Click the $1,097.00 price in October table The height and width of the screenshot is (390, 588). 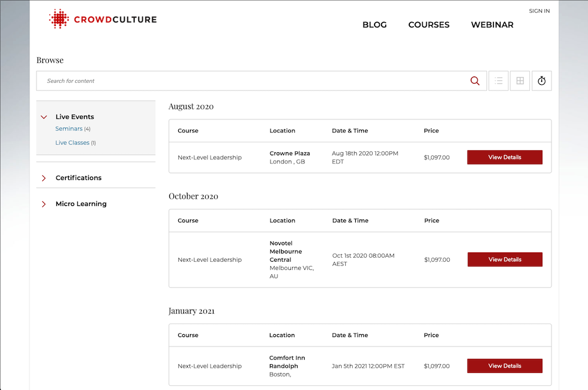437,259
